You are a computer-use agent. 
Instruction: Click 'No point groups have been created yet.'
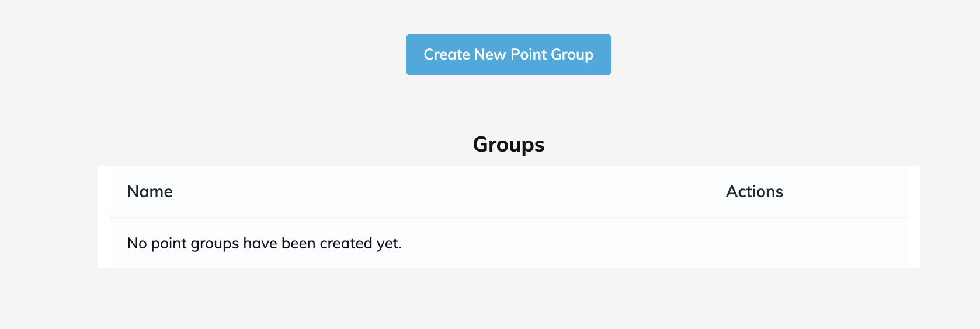click(x=264, y=243)
